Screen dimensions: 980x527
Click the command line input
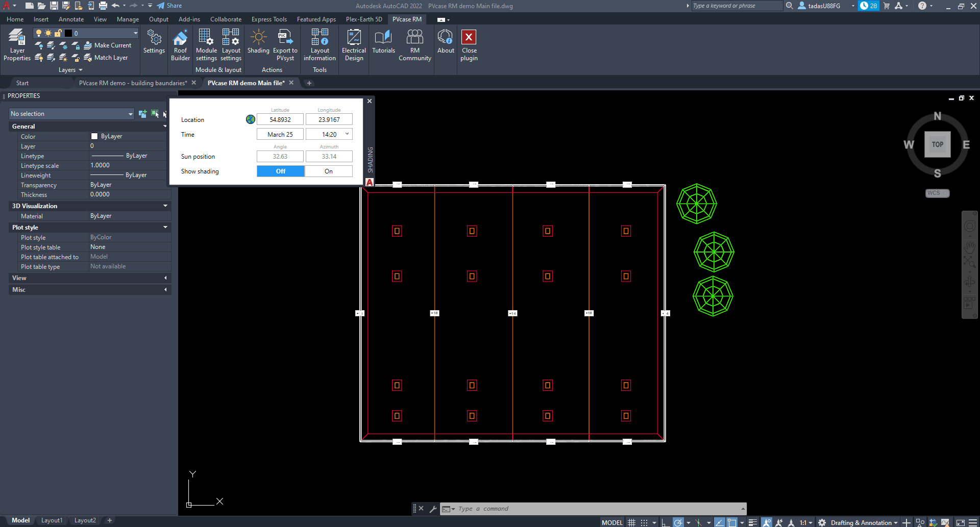tap(597, 509)
